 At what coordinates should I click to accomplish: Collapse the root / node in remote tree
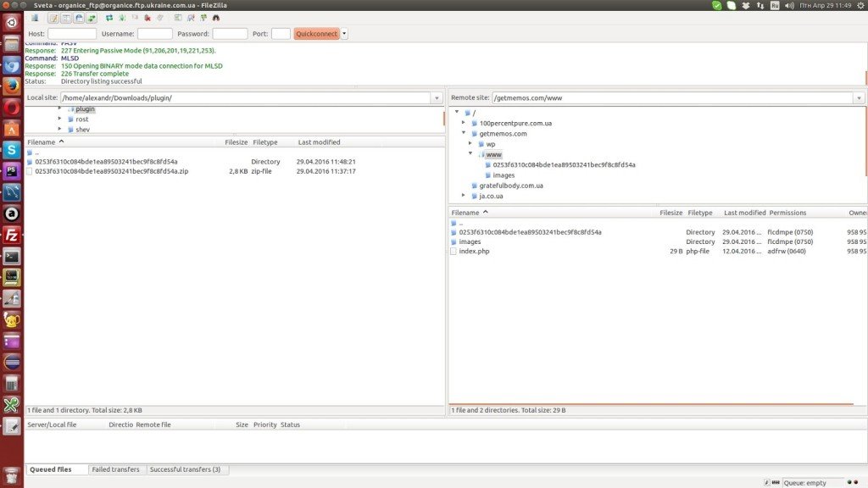(457, 113)
